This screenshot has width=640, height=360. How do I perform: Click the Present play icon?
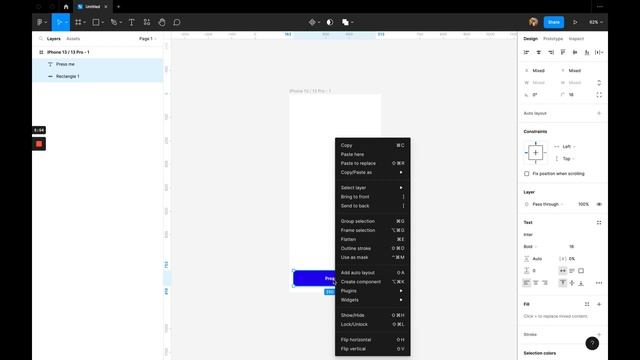(x=575, y=22)
